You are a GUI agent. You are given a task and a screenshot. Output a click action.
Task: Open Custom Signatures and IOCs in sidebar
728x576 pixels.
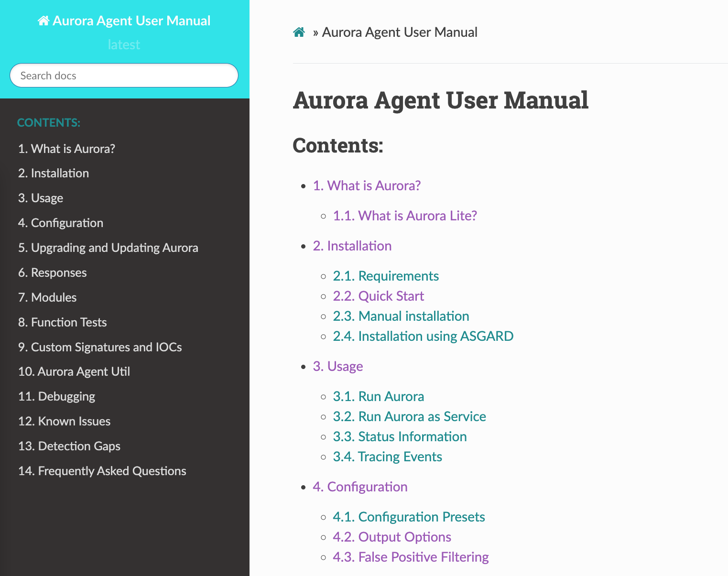tap(100, 347)
